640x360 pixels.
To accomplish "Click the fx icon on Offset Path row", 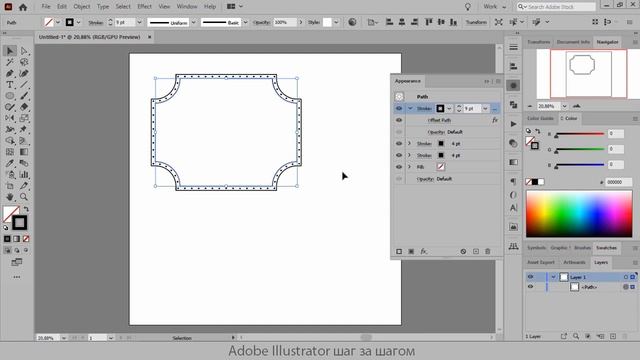I will tap(495, 120).
